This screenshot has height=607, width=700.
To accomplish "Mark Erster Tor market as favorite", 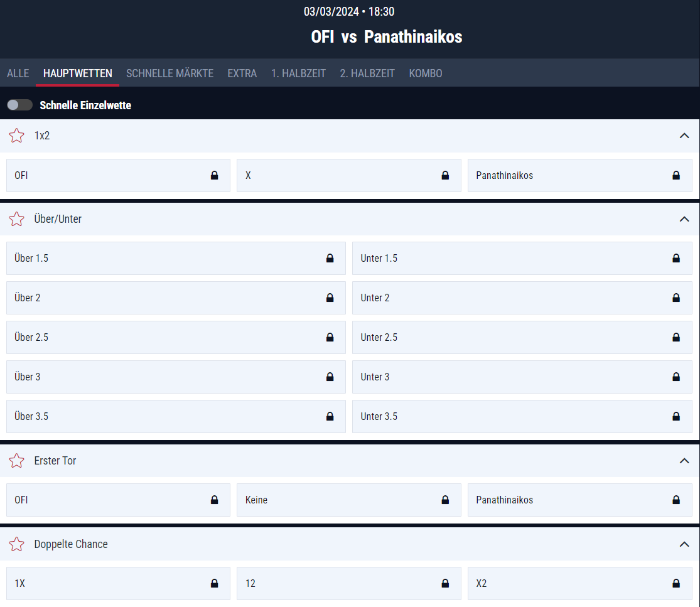I will [17, 461].
